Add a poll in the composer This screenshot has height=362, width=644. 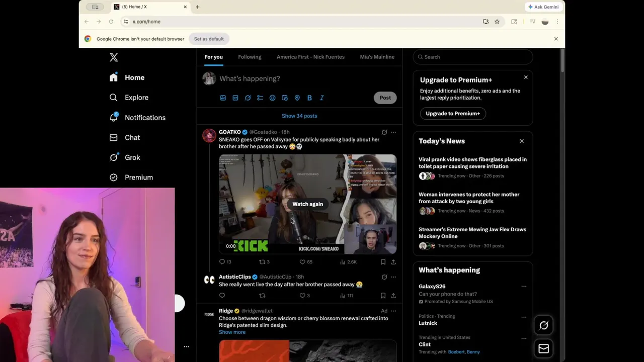click(x=260, y=98)
